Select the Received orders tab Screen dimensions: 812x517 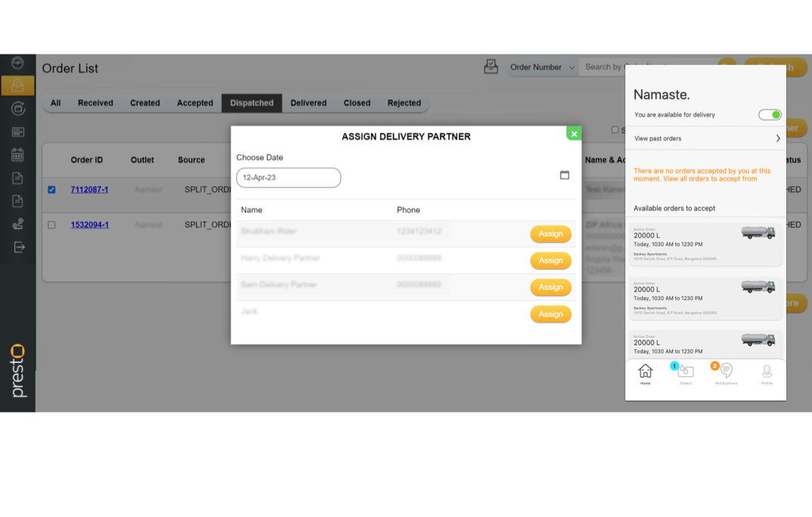(x=95, y=103)
